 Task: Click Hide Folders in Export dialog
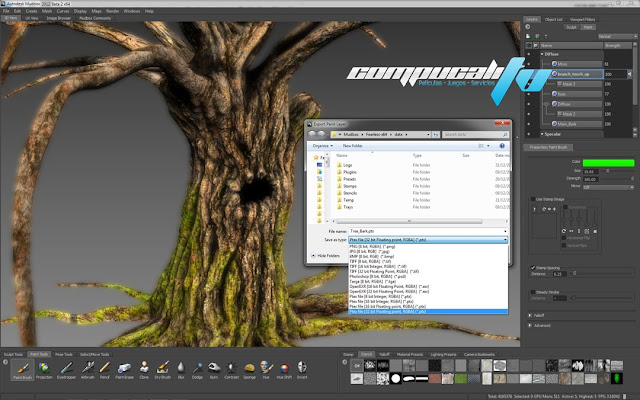[x=325, y=256]
